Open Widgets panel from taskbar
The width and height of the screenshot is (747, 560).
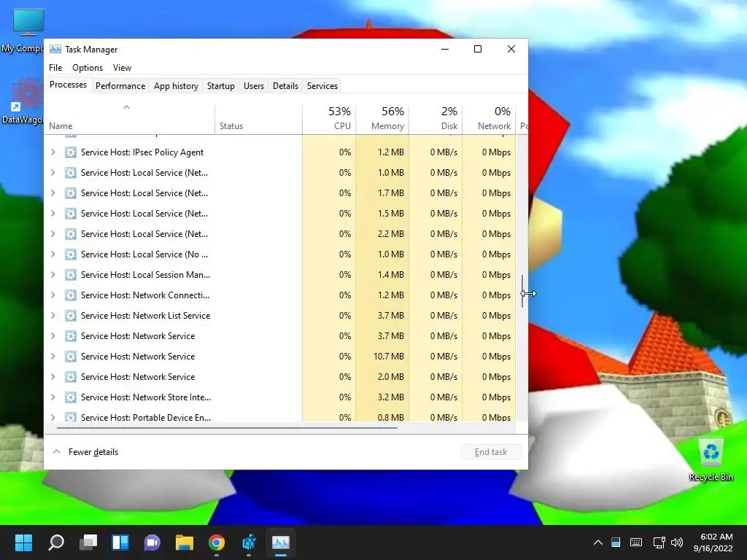120,542
